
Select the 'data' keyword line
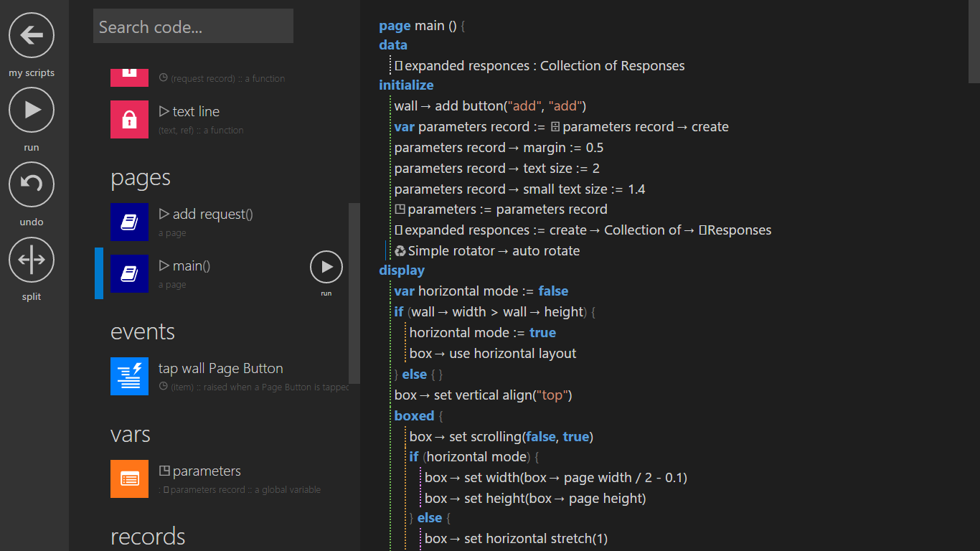tap(393, 45)
